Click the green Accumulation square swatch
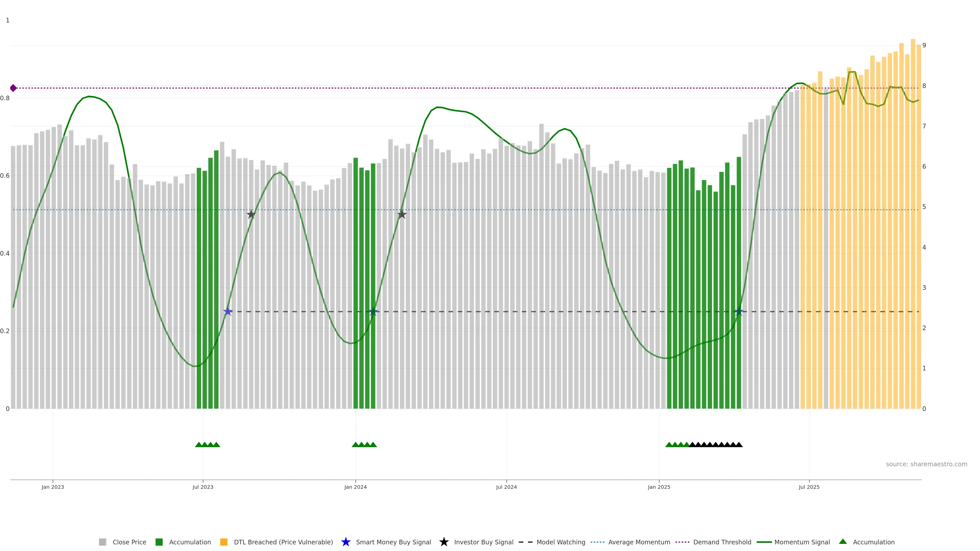The image size is (980, 551). [x=159, y=542]
